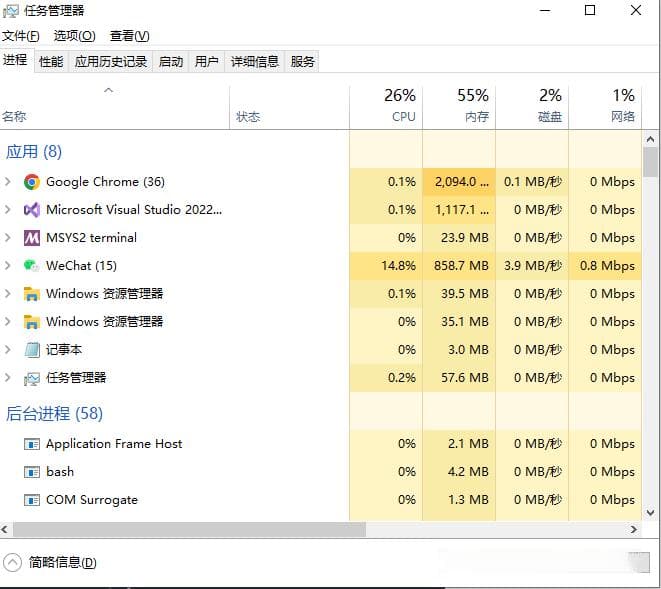Select the bash process name
661x589 pixels.
click(x=60, y=472)
